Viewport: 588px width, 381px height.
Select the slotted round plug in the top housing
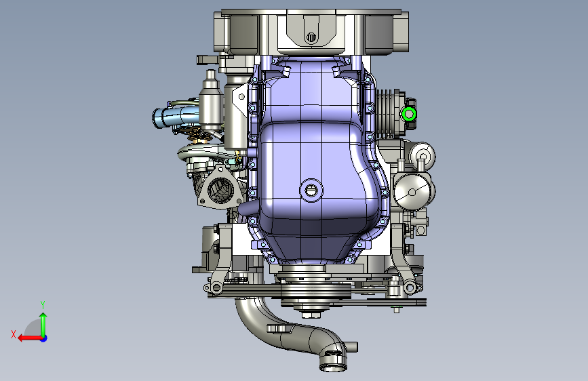311,37
